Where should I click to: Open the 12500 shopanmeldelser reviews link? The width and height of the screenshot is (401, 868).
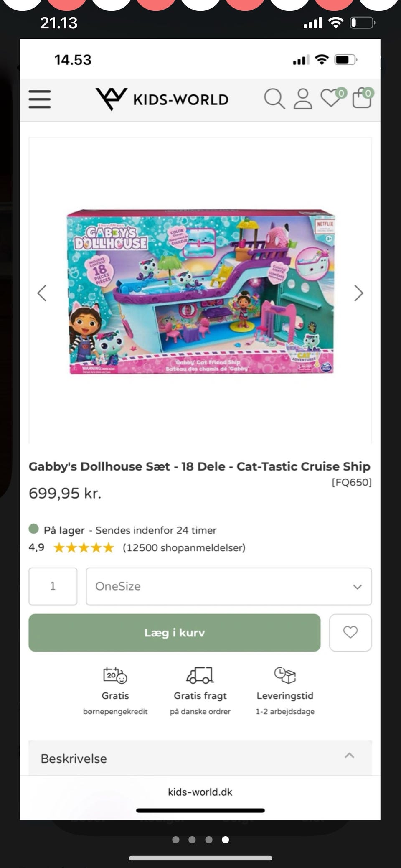point(184,547)
